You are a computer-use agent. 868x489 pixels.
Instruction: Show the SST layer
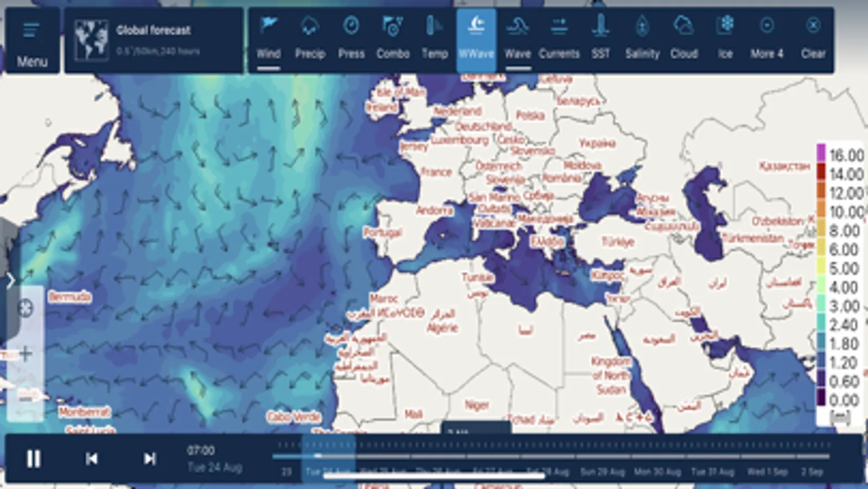coord(600,41)
